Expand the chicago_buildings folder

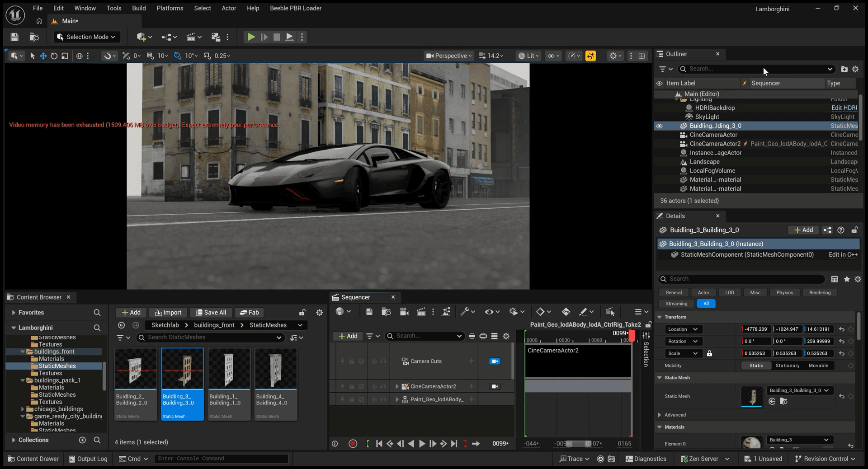point(23,409)
